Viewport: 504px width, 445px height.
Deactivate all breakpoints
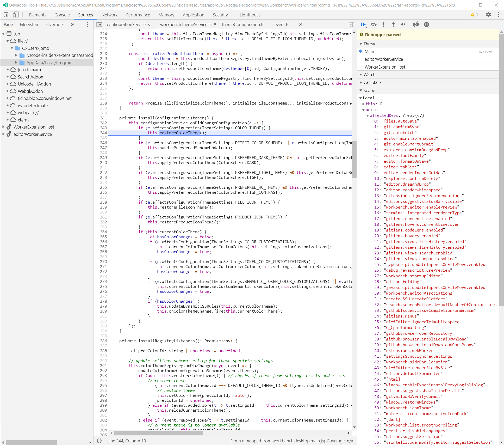[x=416, y=24]
